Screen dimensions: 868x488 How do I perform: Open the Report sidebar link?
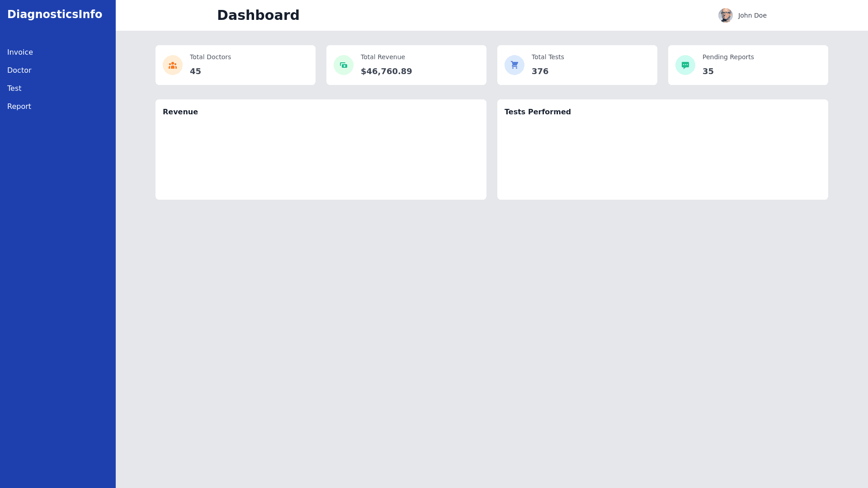coord(19,107)
